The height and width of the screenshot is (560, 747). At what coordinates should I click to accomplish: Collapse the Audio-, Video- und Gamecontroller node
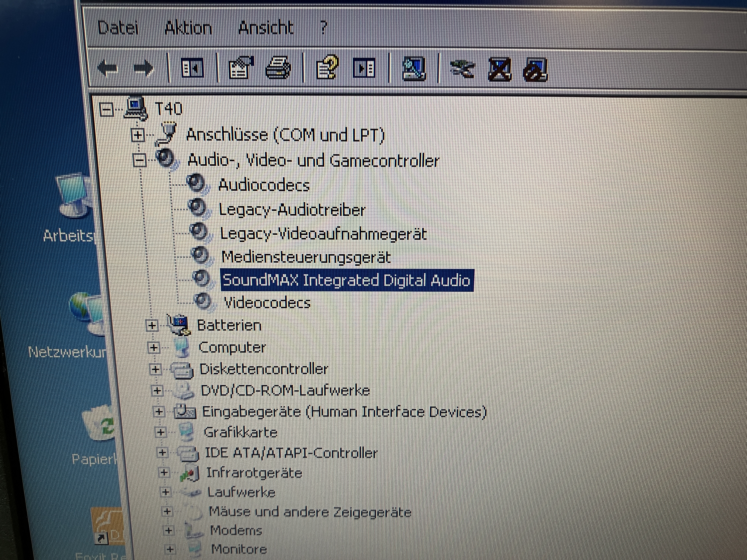pos(140,160)
